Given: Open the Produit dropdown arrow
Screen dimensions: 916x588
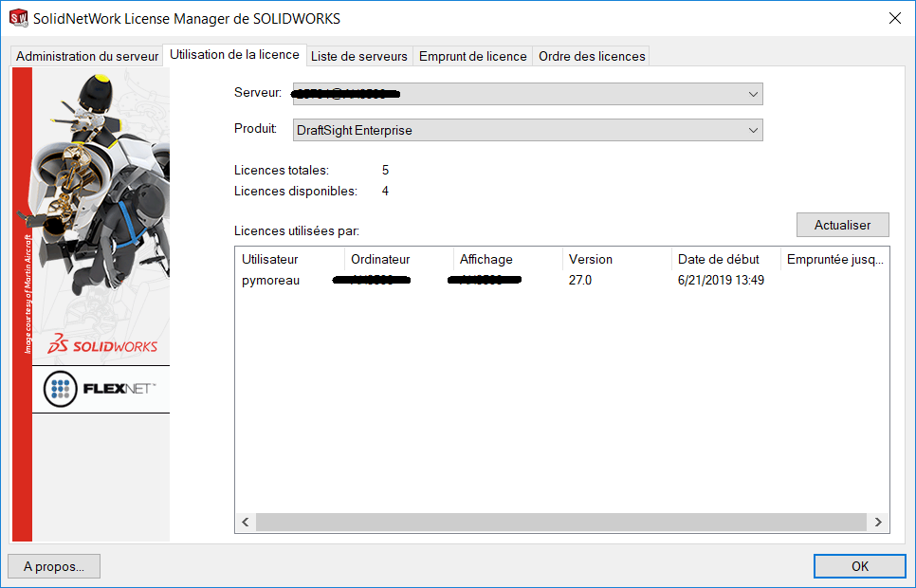Looking at the screenshot, I should pyautogui.click(x=753, y=130).
